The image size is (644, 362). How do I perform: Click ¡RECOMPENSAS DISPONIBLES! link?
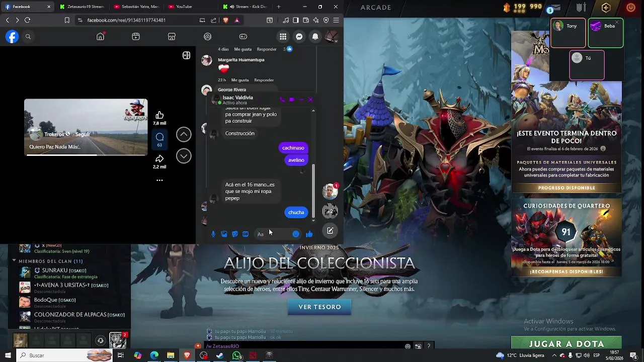(567, 271)
